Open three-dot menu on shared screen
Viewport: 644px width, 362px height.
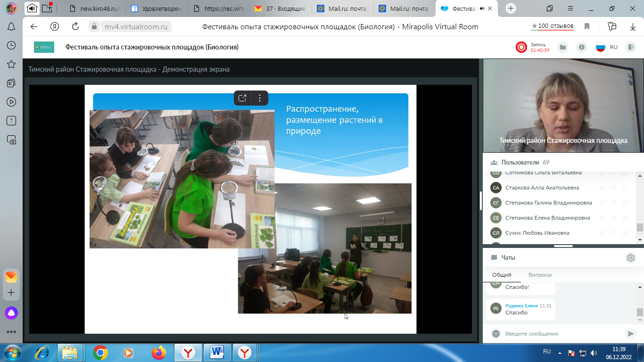[x=260, y=98]
